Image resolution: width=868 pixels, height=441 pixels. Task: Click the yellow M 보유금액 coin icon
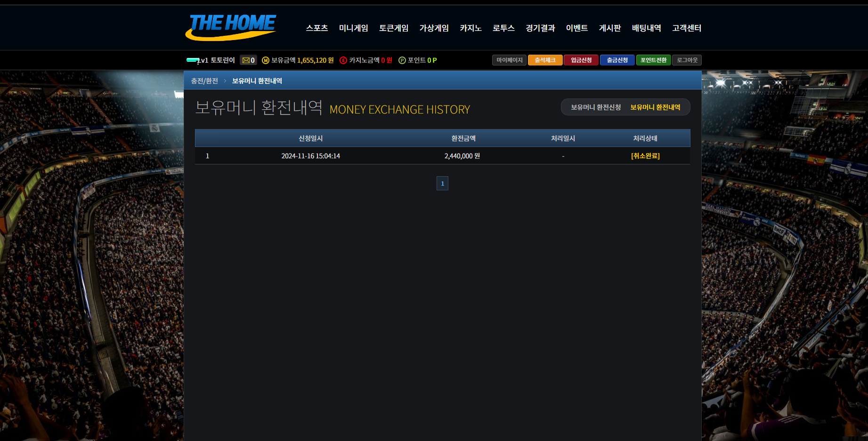pos(266,60)
